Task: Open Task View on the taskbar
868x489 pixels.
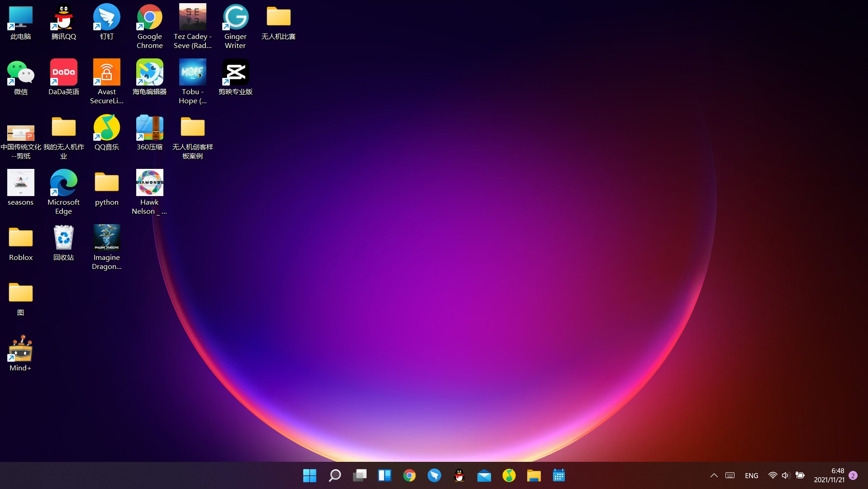Action: 360,475
